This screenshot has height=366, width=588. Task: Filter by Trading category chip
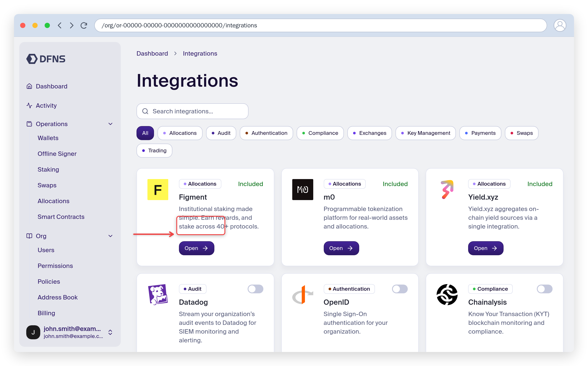pos(154,151)
